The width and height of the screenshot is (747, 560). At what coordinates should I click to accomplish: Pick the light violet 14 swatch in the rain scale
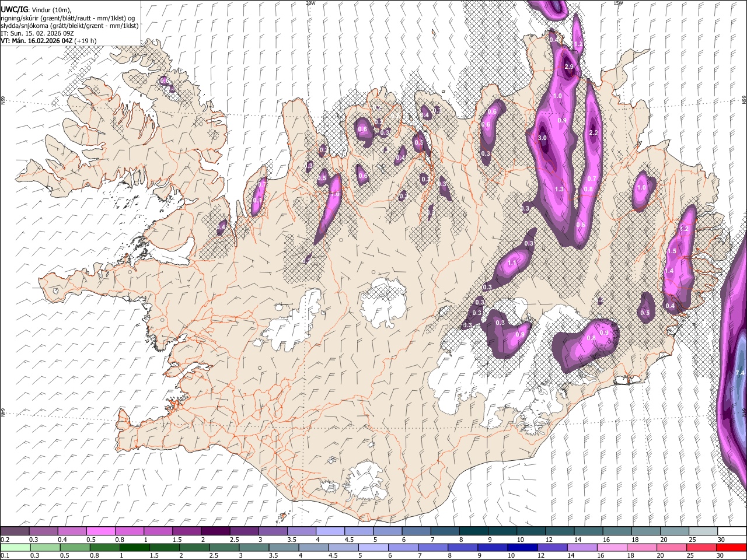point(582,547)
